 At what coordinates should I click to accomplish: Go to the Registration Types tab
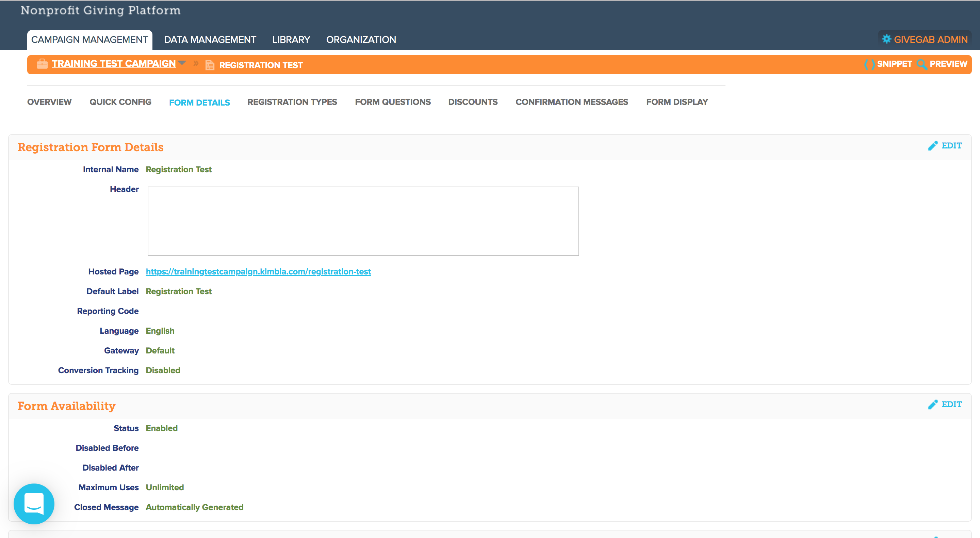pos(292,102)
